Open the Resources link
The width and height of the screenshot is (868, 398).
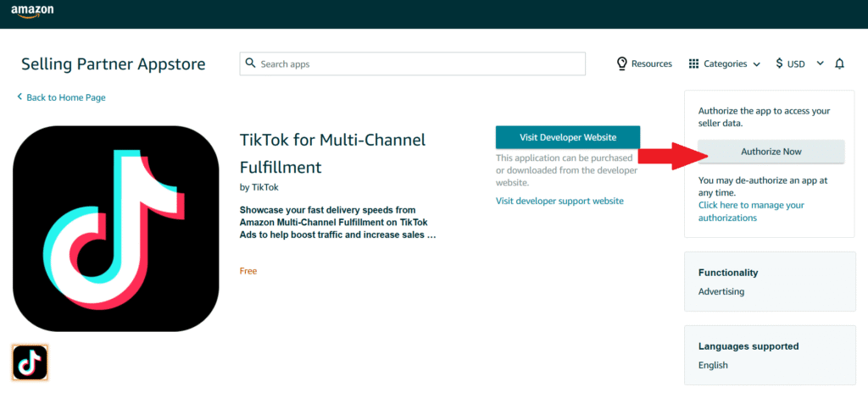coord(651,64)
